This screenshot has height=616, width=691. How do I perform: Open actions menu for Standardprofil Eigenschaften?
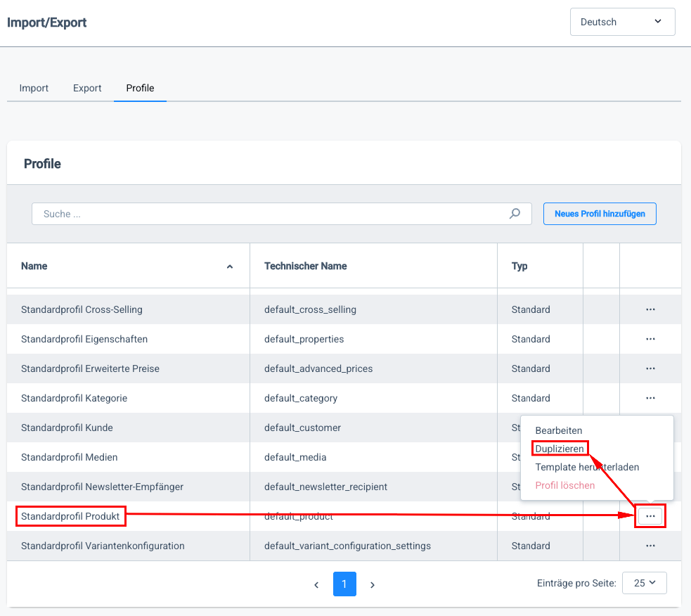650,339
